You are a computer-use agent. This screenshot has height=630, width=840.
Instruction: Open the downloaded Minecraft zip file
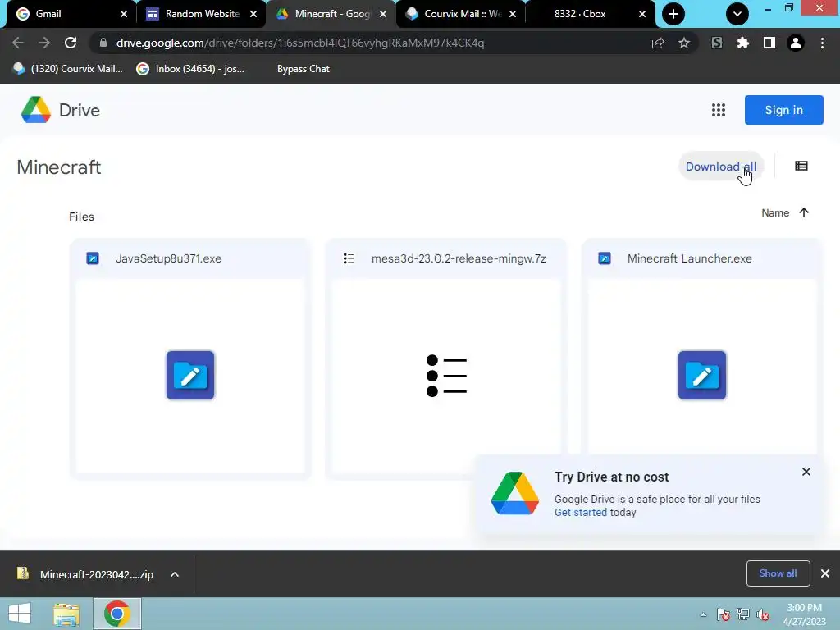point(85,574)
